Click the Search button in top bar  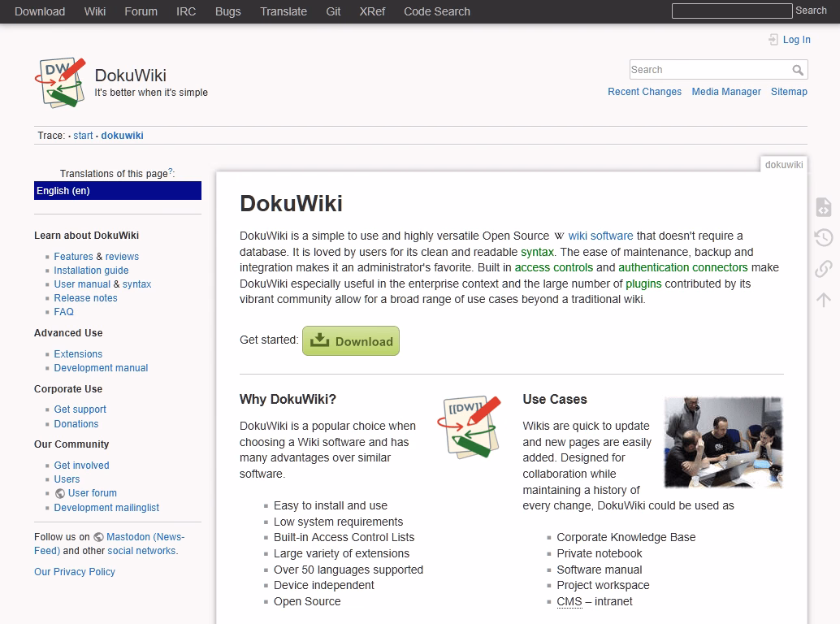pos(811,11)
